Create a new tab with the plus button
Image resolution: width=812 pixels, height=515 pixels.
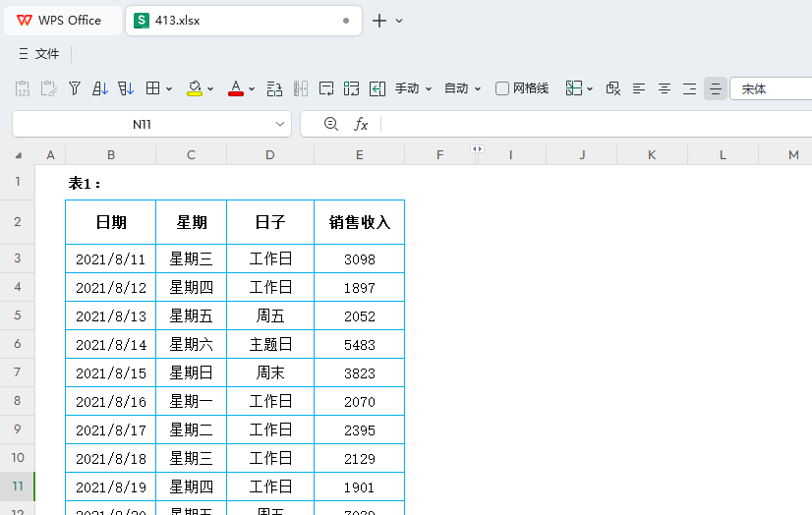[379, 21]
